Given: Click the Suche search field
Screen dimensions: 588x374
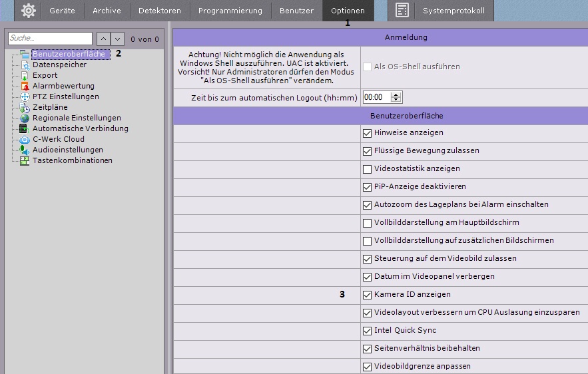Looking at the screenshot, I should click(x=50, y=39).
